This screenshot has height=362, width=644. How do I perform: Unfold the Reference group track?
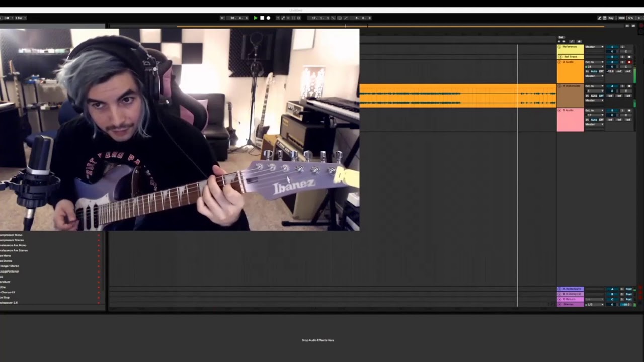pos(559,47)
